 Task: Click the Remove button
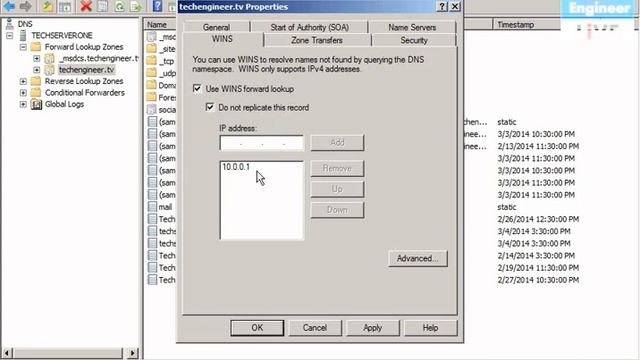(x=337, y=168)
